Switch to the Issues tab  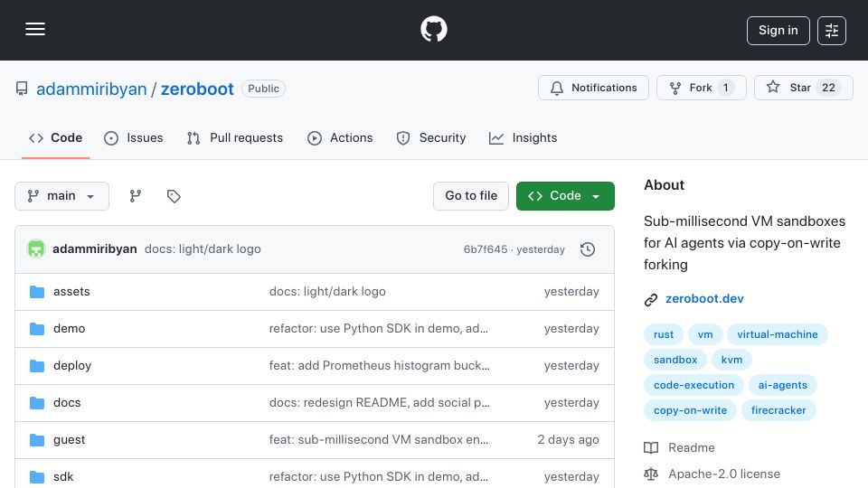tap(134, 137)
